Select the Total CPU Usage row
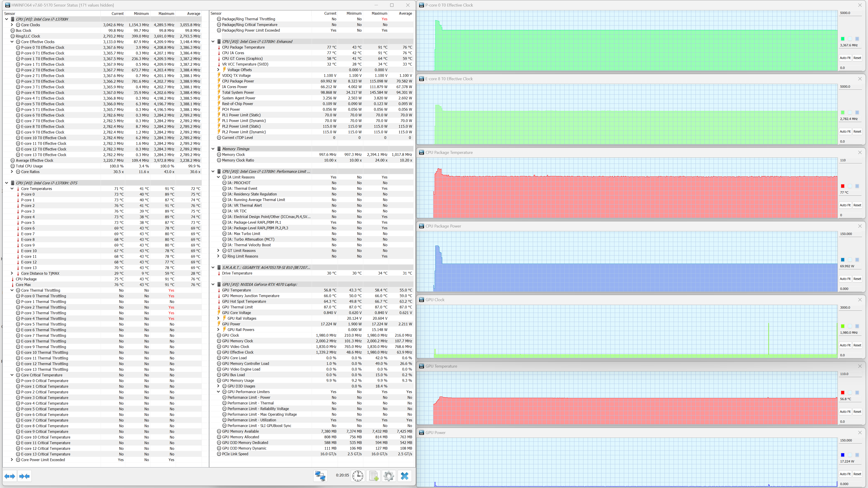Image resolution: width=868 pixels, height=488 pixels. (x=29, y=166)
